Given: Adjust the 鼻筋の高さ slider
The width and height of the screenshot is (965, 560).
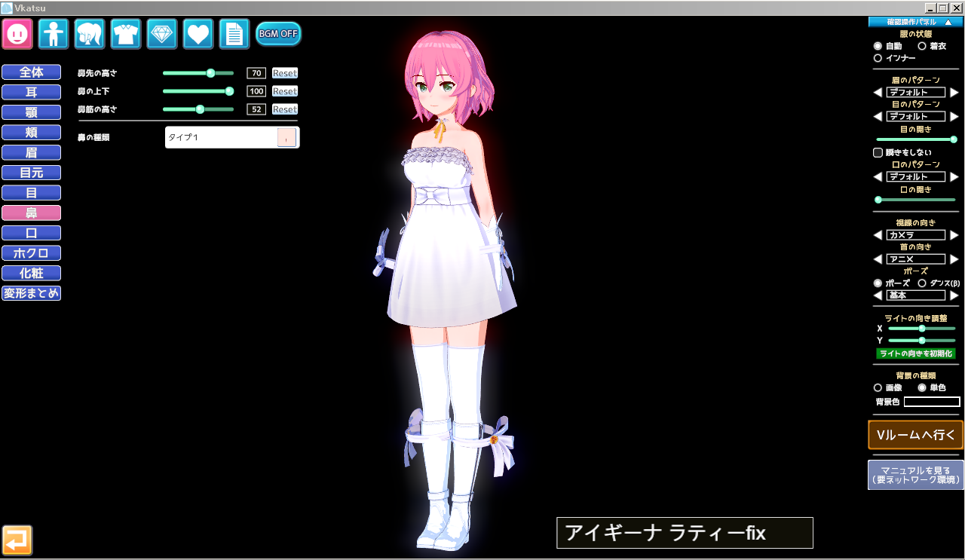Looking at the screenshot, I should [200, 109].
